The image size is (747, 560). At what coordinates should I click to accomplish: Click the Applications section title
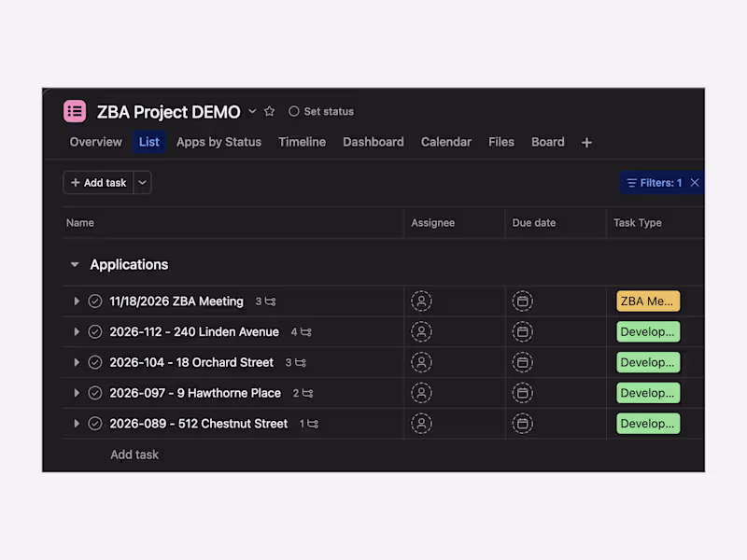pos(129,264)
